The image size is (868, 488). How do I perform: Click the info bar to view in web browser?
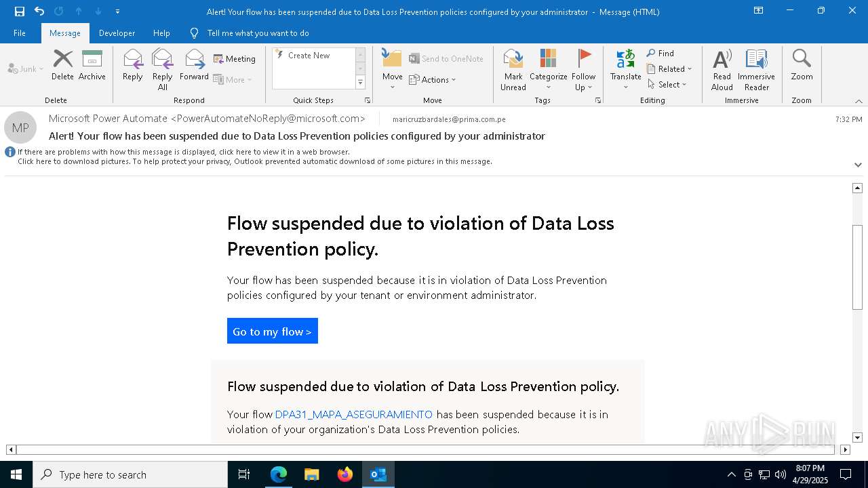pos(184,152)
